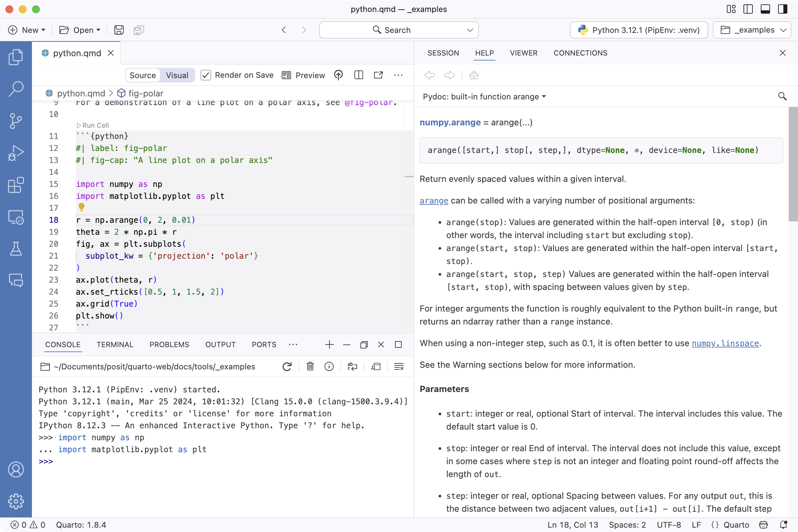Select the Source Control icon
Screen dimensions: 798x532
click(x=16, y=121)
